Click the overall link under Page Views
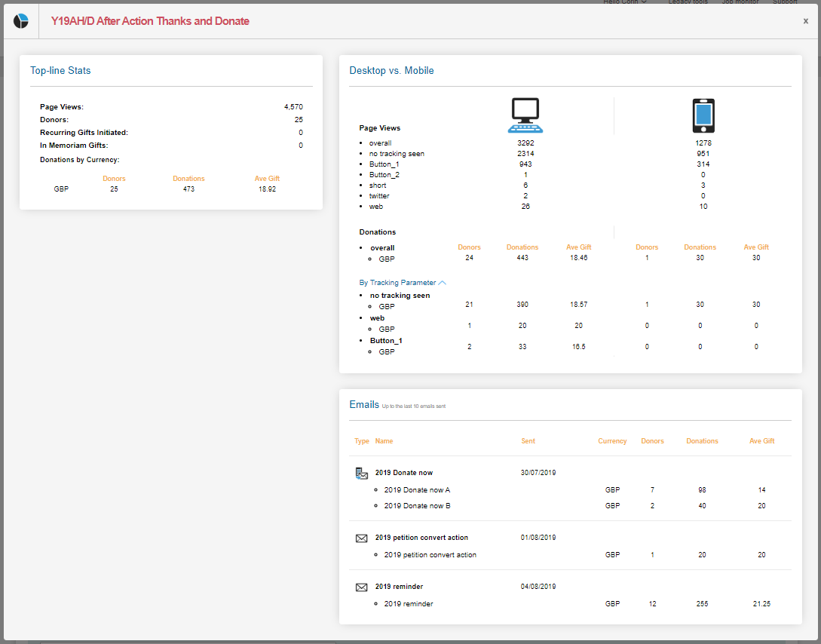Screen dimensions: 821x644 point(380,143)
